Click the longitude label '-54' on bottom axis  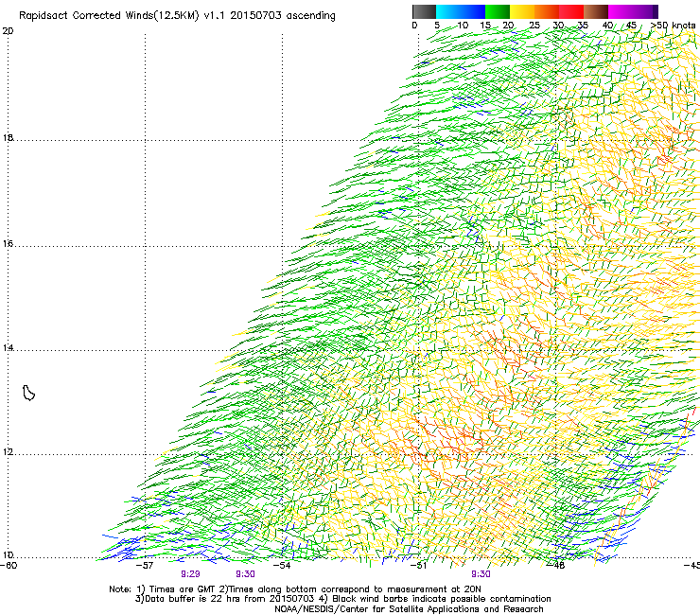pyautogui.click(x=282, y=566)
